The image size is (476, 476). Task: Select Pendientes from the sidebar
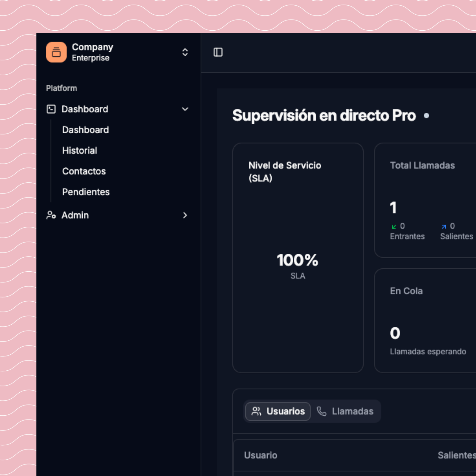point(86,192)
